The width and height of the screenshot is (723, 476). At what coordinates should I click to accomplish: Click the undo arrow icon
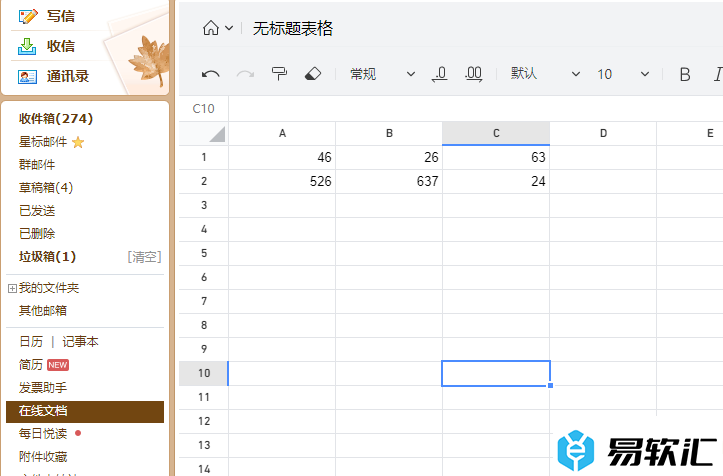click(x=210, y=74)
